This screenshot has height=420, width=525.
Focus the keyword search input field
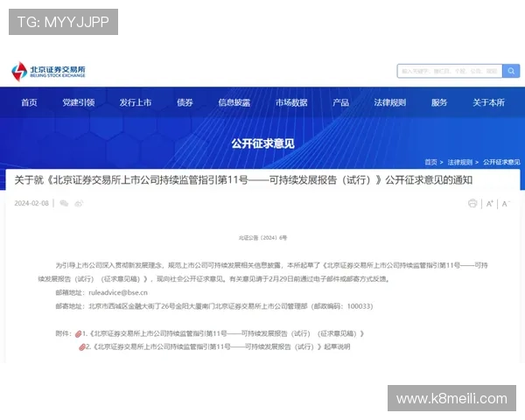pos(450,71)
